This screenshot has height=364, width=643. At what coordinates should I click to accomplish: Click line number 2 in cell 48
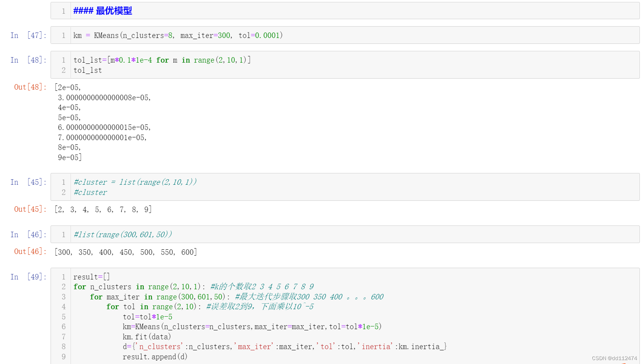pyautogui.click(x=63, y=70)
